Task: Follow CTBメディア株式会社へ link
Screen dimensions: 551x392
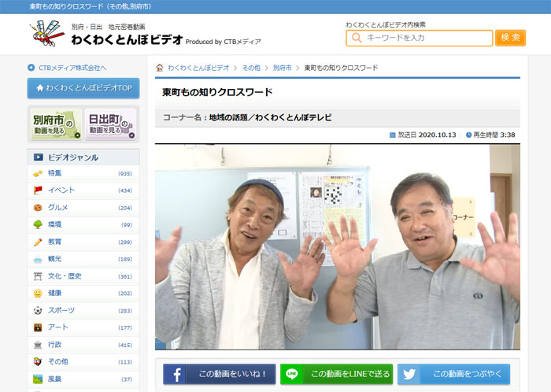Action: click(72, 68)
